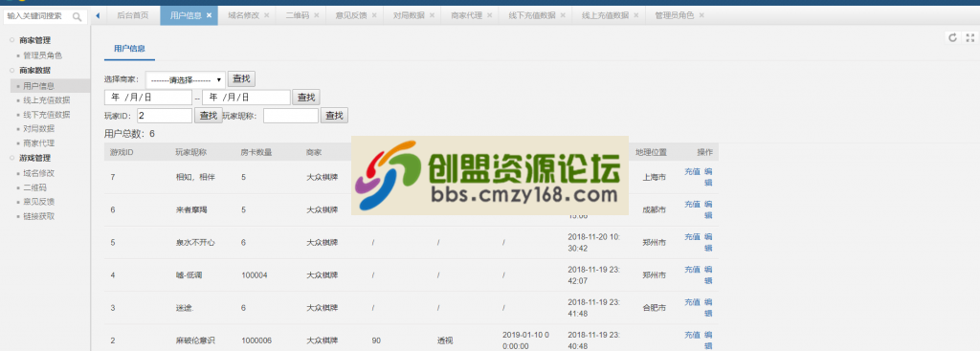Click 编辑 for player 迷途.

click(x=708, y=307)
